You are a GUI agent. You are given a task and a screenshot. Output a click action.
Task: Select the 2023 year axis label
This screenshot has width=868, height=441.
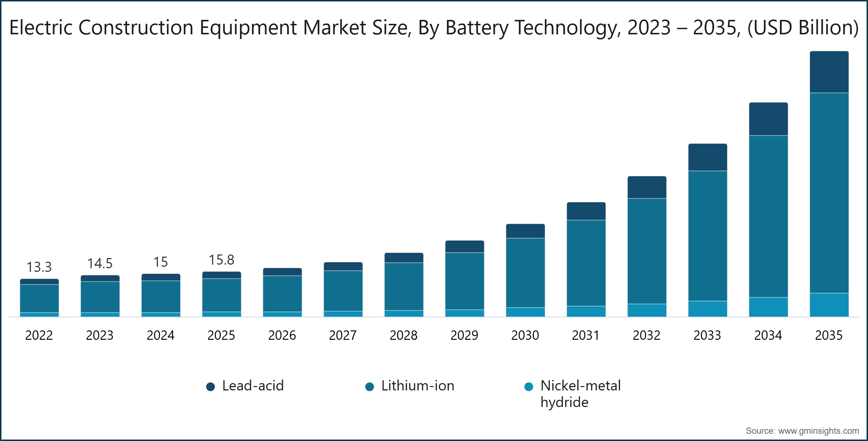click(100, 335)
